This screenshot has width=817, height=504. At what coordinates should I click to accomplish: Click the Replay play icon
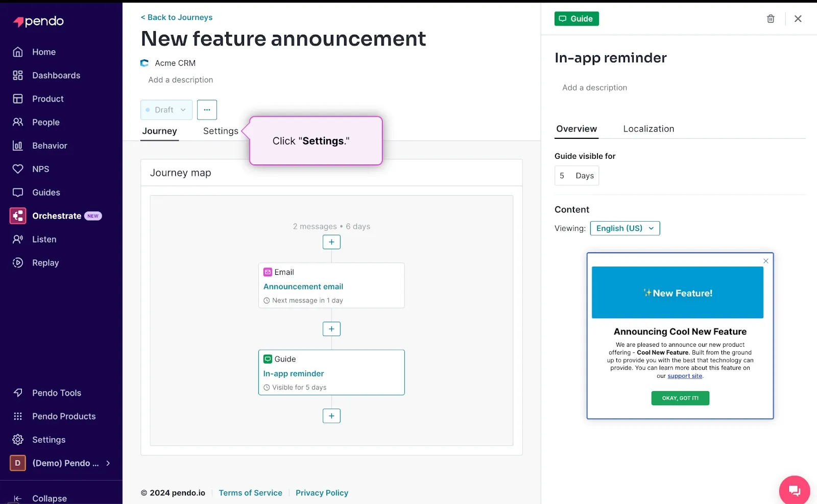pos(18,263)
